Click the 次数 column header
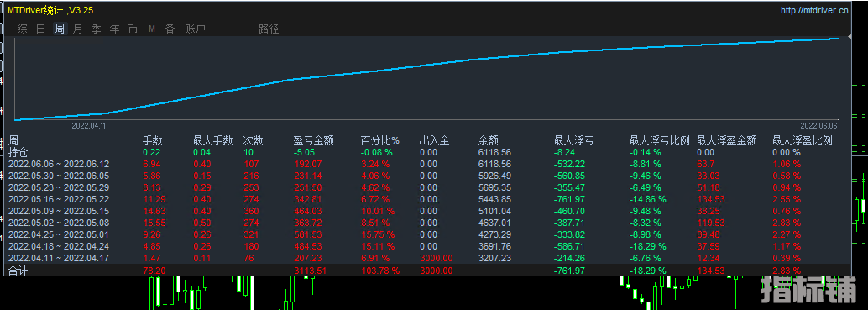Image resolution: width=868 pixels, height=310 pixels. [253, 141]
